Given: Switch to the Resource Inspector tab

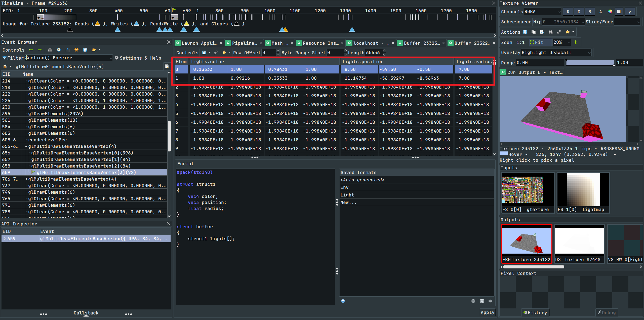Looking at the screenshot, I should [320, 43].
